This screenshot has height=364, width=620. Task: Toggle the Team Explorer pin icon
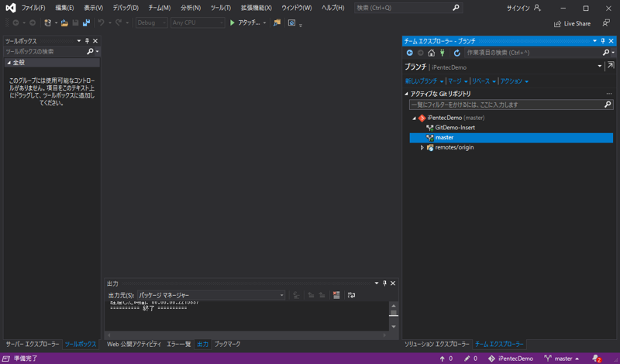[x=603, y=41]
